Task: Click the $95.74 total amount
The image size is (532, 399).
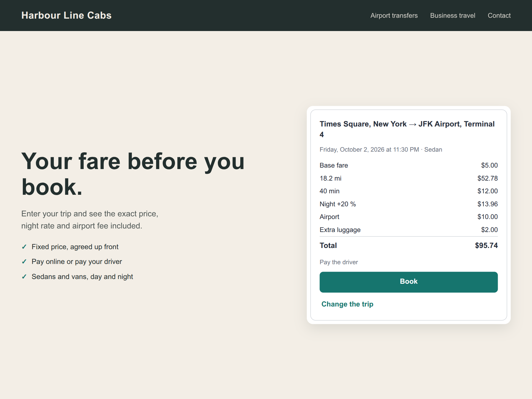Action: click(486, 245)
